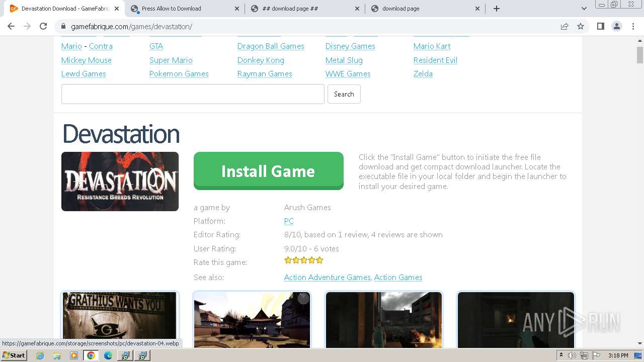The width and height of the screenshot is (644, 362).
Task: Open the dark corridor screenshot thumbnail
Action: tap(516, 319)
